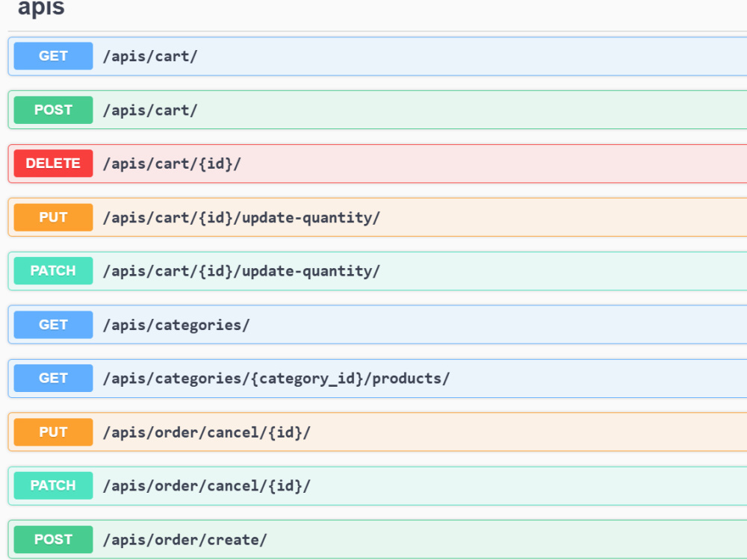This screenshot has width=747, height=560.
Task: Collapse the apis section heading
Action: pos(41,7)
